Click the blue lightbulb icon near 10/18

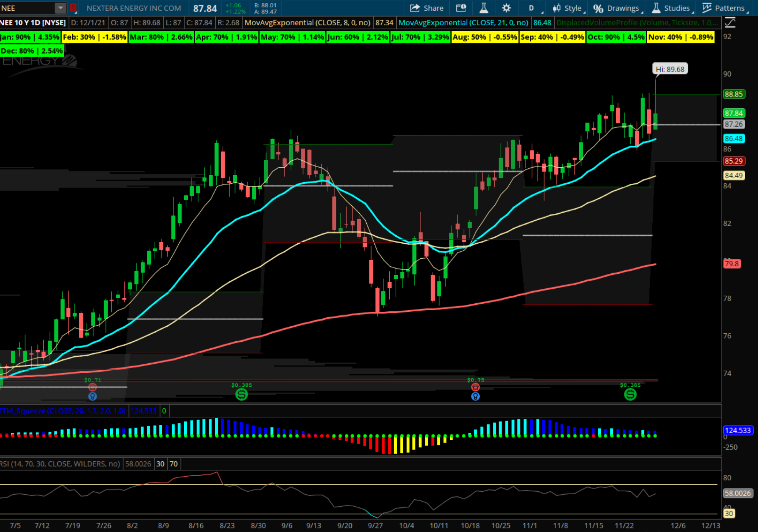tap(475, 396)
